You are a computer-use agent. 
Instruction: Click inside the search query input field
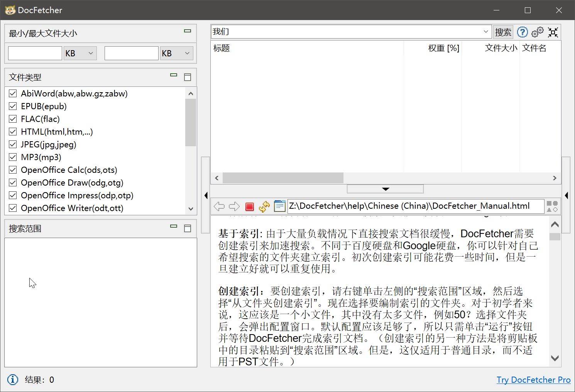(347, 32)
